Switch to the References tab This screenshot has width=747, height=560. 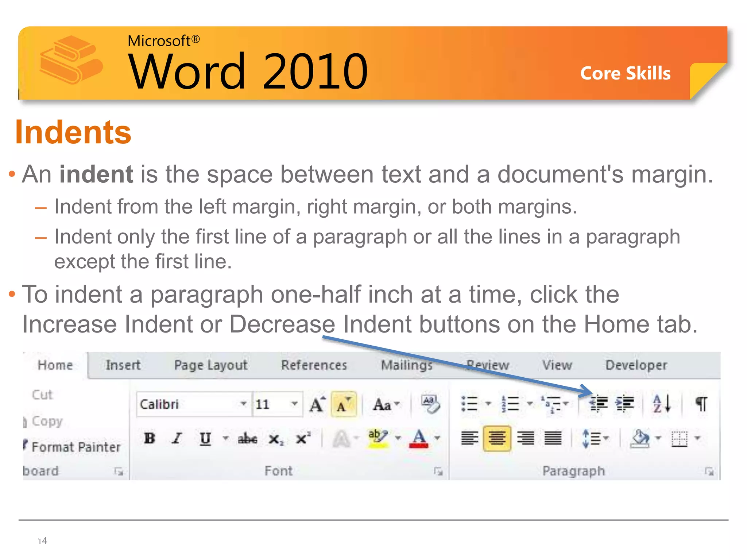tap(314, 365)
